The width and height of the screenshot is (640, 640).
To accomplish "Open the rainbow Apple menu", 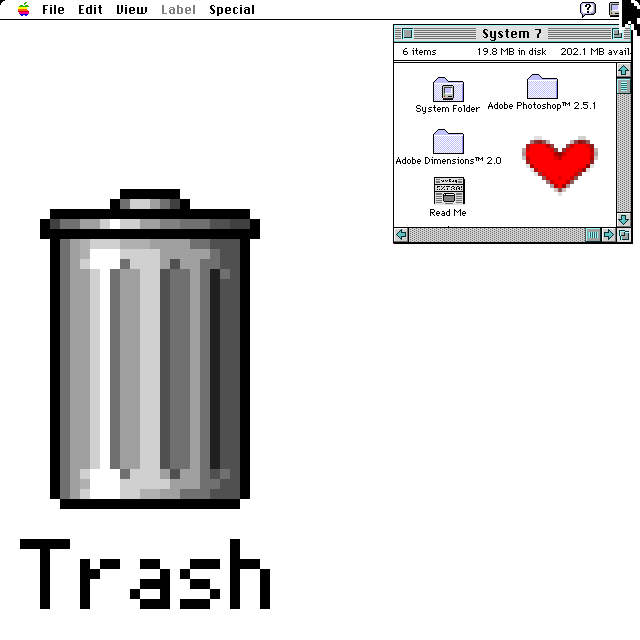I will (23, 10).
